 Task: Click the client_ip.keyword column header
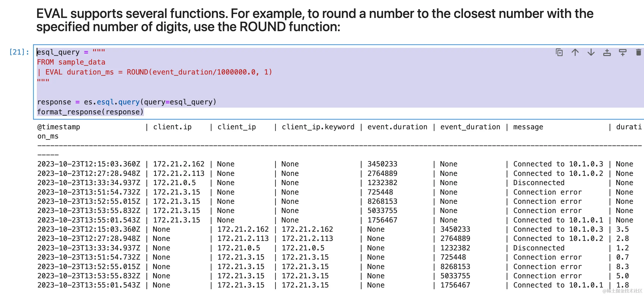(x=318, y=127)
